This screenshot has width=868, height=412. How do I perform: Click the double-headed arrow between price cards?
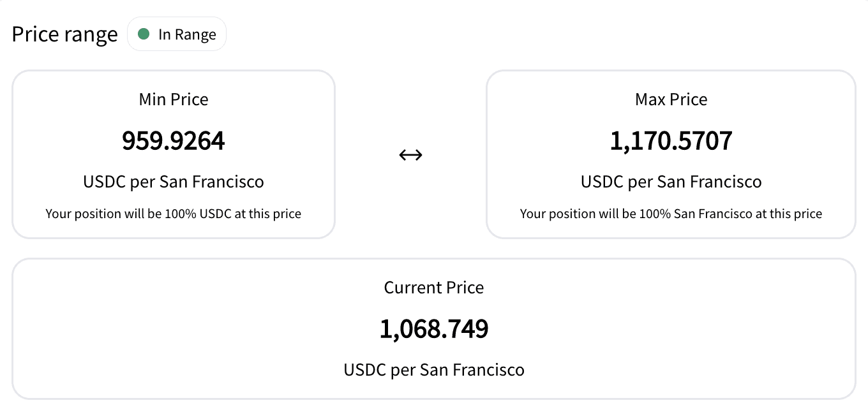click(410, 155)
